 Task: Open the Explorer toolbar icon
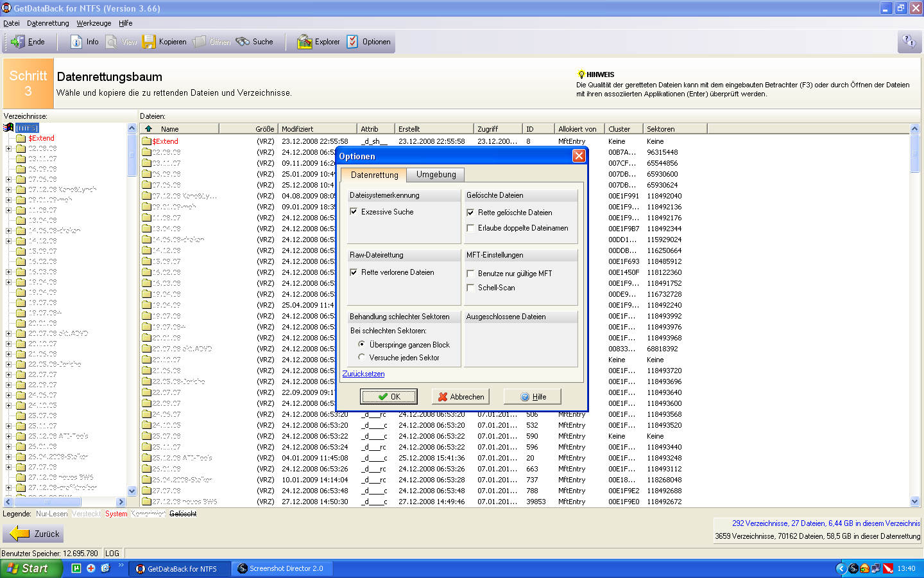tap(318, 42)
